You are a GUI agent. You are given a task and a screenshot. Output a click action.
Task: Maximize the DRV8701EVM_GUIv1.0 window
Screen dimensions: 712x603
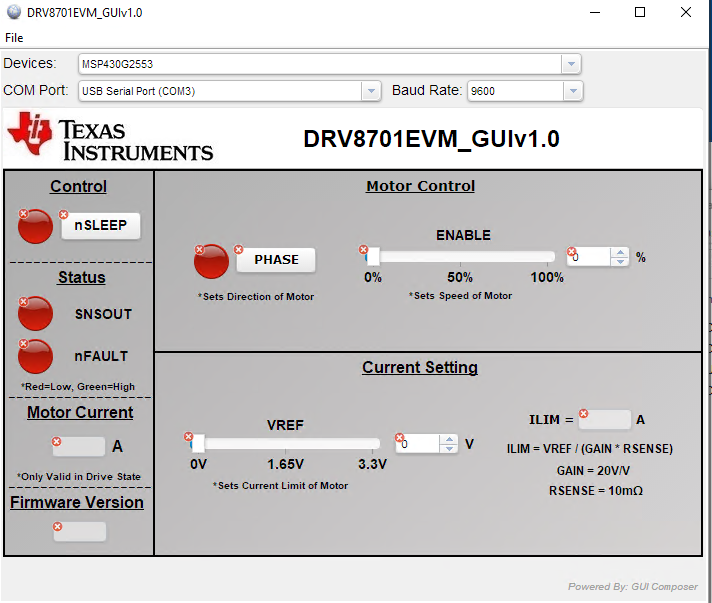click(640, 12)
